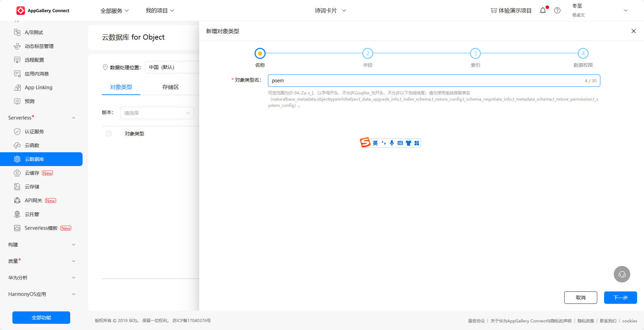Screen dimensions: 644x330
Task: Switch to the 对象类型 tab
Action: click(121, 87)
